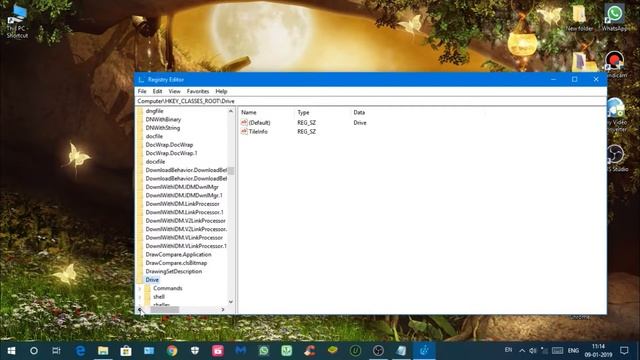Click the Drive folder icon

pyautogui.click(x=140, y=280)
